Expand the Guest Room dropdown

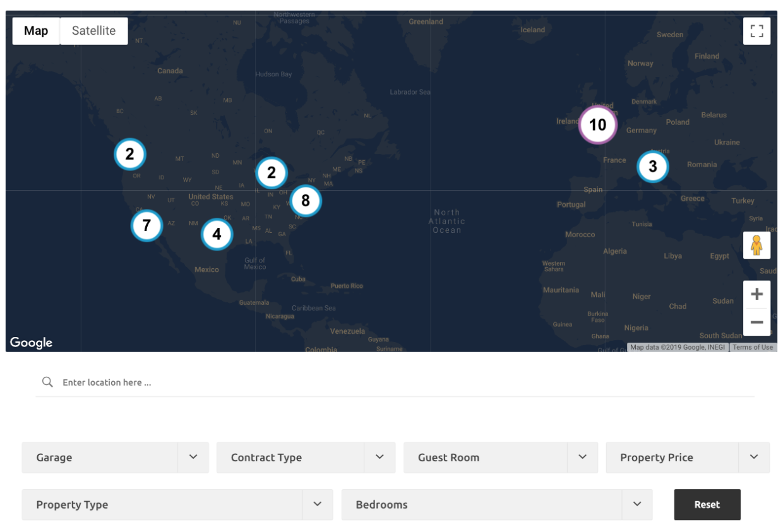tap(500, 458)
